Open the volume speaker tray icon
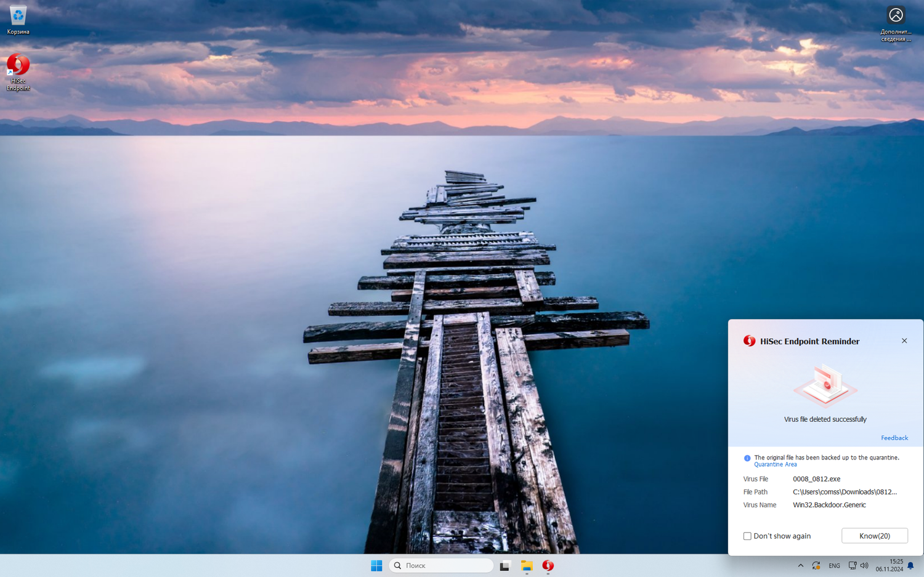The height and width of the screenshot is (577, 924). pyautogui.click(x=864, y=565)
